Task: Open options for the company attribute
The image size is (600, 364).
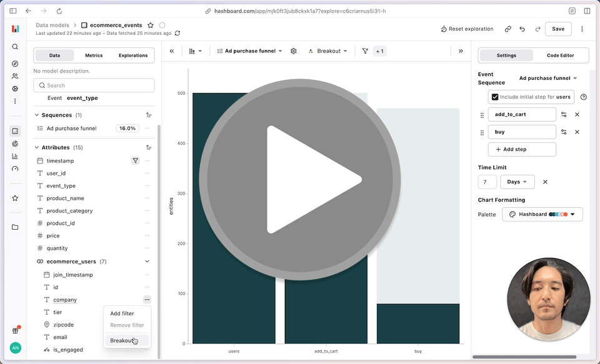Action: click(147, 300)
